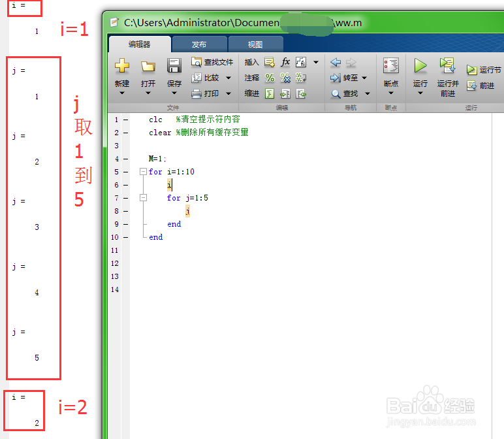
Task: Set breakpoint dash on line 10
Action: tap(126, 237)
